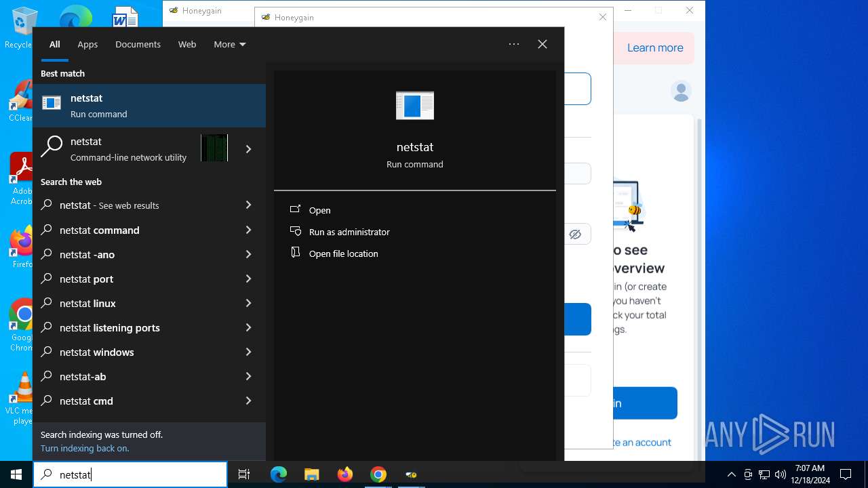Choose Run as administrator
The height and width of the screenshot is (488, 868).
tap(340, 232)
